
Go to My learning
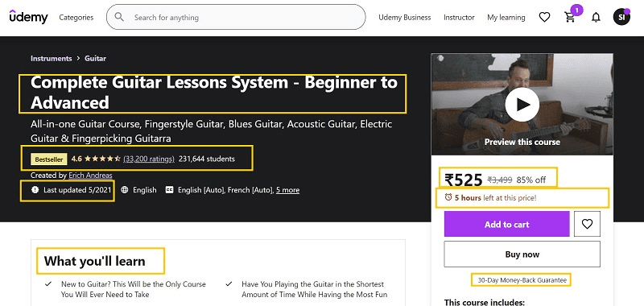506,17
